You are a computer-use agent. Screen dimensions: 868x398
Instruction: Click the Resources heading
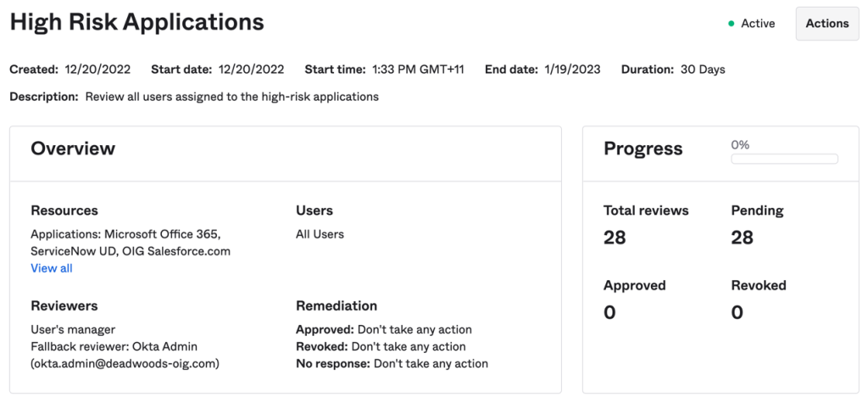click(64, 210)
